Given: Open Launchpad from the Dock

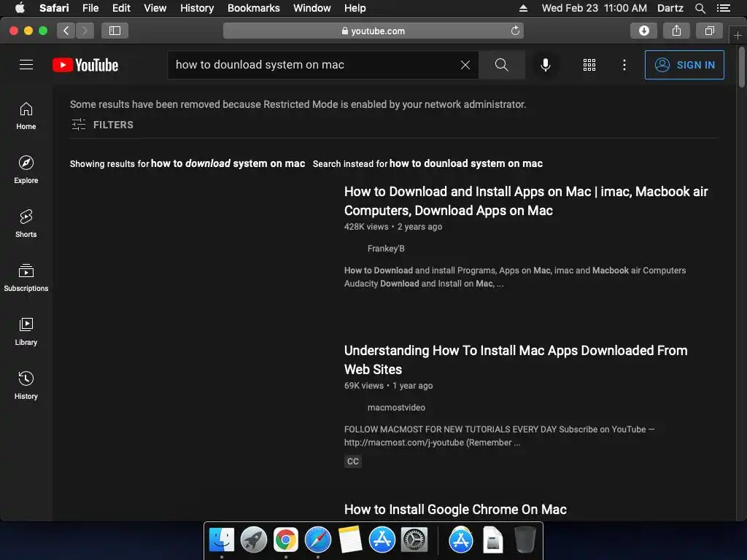Looking at the screenshot, I should 253,540.
